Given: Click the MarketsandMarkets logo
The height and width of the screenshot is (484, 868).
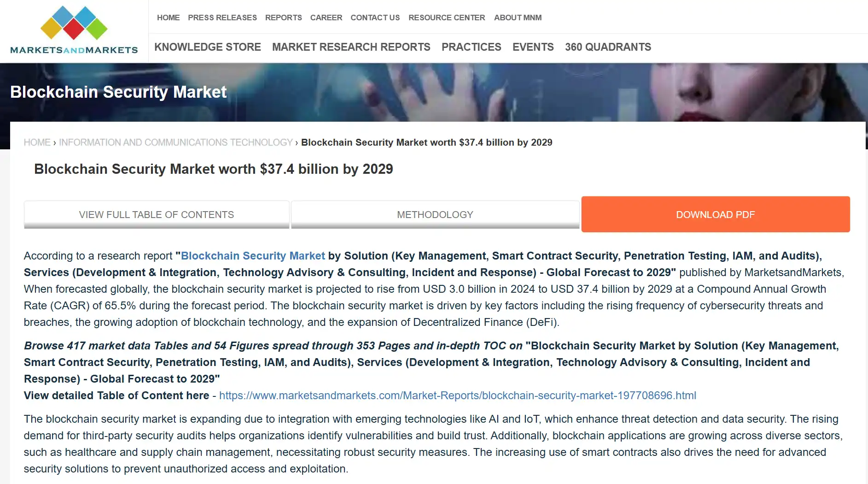Looking at the screenshot, I should pyautogui.click(x=74, y=30).
